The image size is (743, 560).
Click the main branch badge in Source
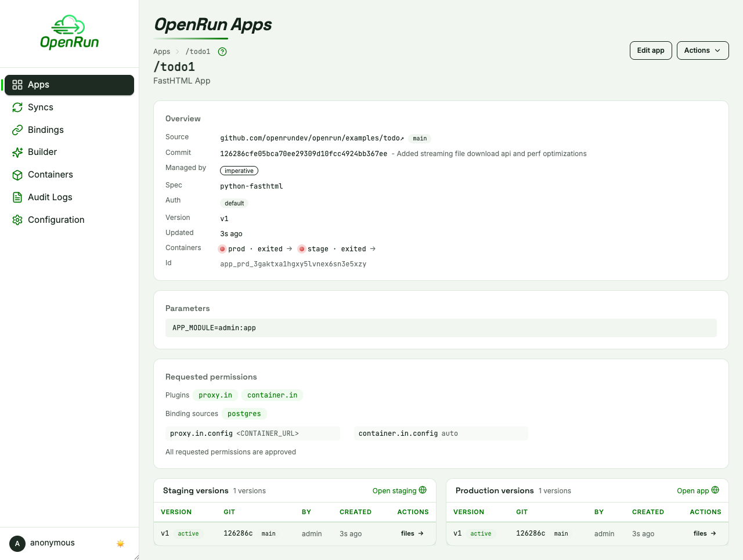pyautogui.click(x=420, y=138)
